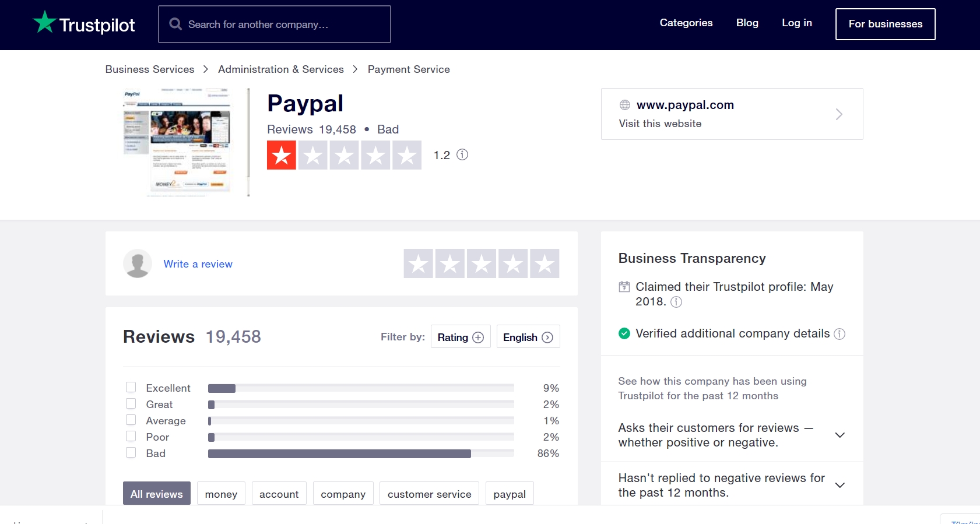Open the Rating filter dropdown

(460, 337)
